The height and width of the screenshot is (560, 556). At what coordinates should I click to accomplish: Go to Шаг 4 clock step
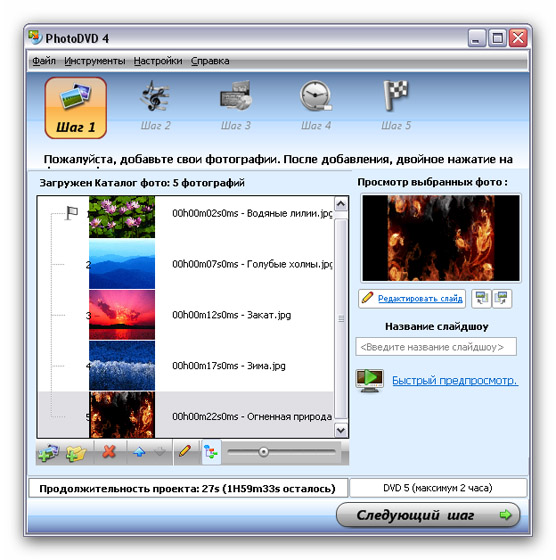[x=316, y=106]
